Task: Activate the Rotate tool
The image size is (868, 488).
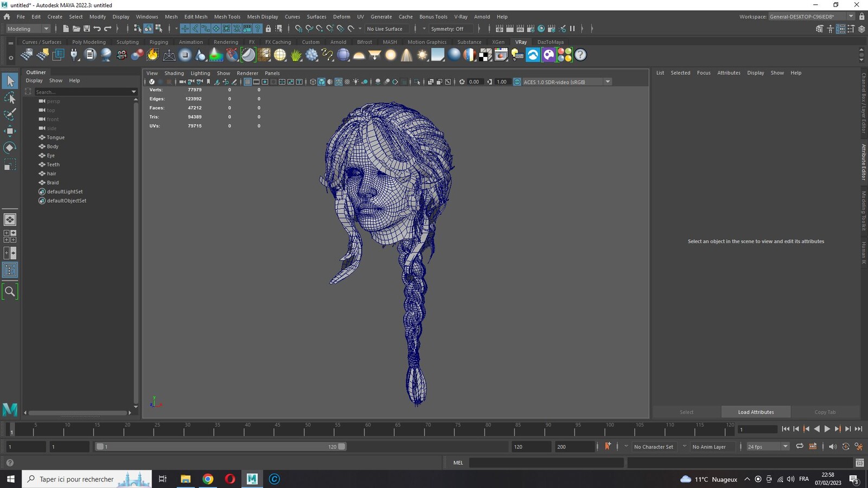Action: pos(10,147)
